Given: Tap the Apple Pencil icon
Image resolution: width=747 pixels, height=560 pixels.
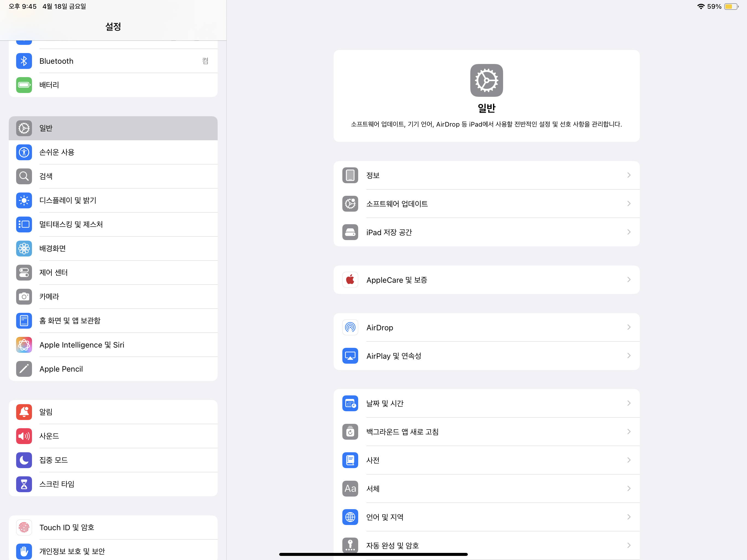Looking at the screenshot, I should [x=24, y=369].
